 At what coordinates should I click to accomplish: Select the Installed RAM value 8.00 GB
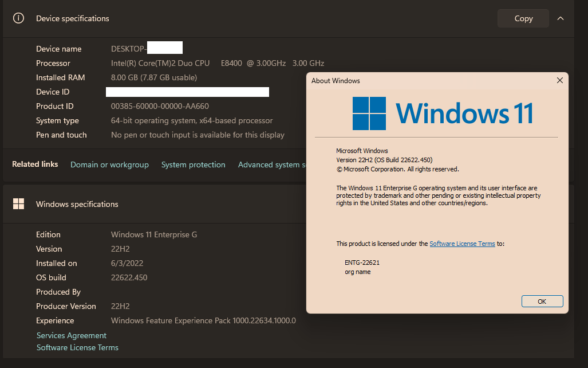[154, 77]
